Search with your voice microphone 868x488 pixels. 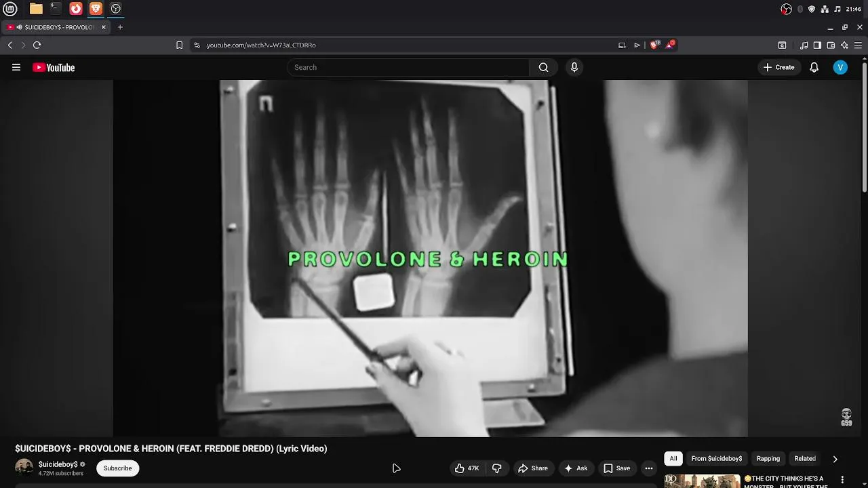[574, 67]
